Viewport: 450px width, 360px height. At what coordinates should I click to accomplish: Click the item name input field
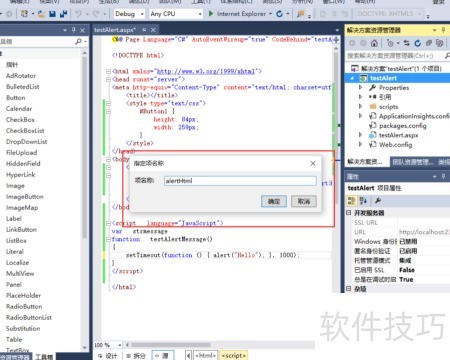240,181
